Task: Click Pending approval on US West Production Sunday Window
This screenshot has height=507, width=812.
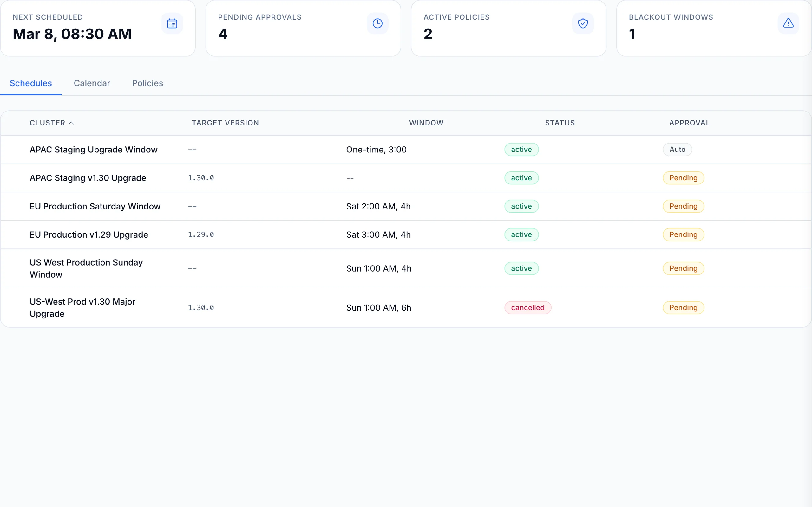Action: pos(683,268)
